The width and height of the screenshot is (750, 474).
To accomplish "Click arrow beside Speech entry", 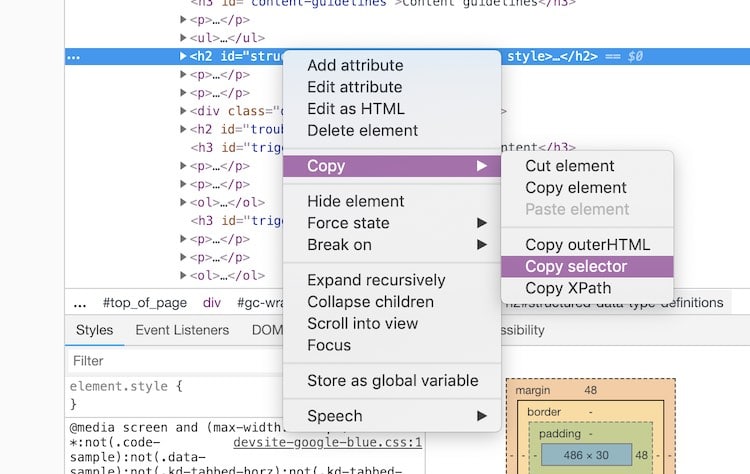I will [482, 416].
